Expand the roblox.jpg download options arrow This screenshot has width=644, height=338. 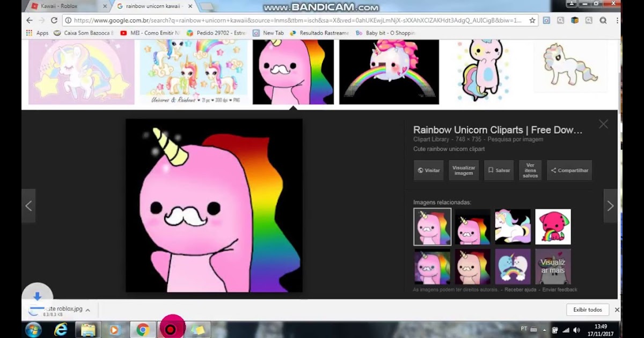coord(87,310)
